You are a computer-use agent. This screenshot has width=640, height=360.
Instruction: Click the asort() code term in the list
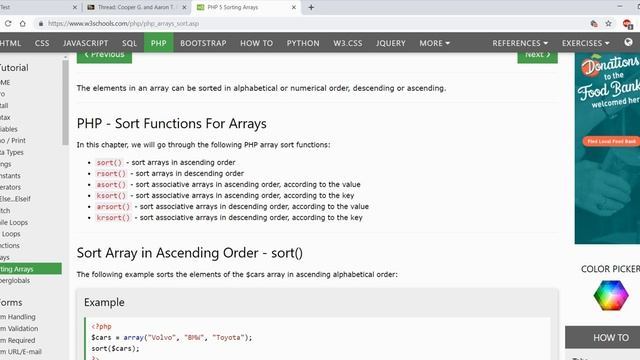[x=111, y=184]
